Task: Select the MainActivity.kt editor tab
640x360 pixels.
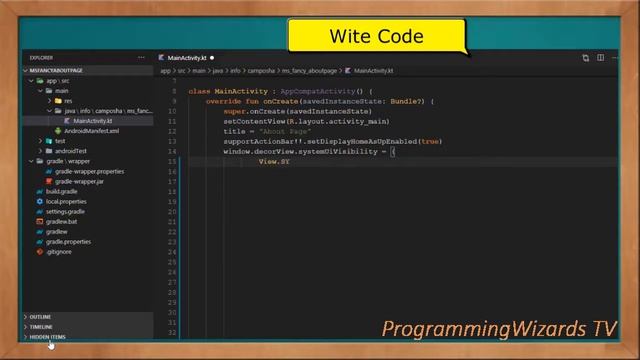Action: [x=186, y=58]
